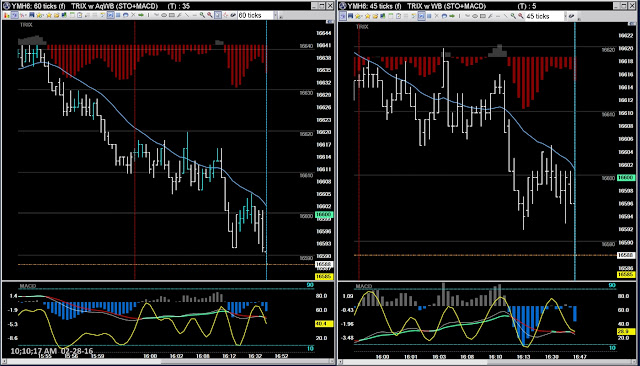Screen dimensions: 640x366
Task: Click the floppy disk save icon in the 45 ticks window
Action: pyautogui.click(x=350, y=16)
